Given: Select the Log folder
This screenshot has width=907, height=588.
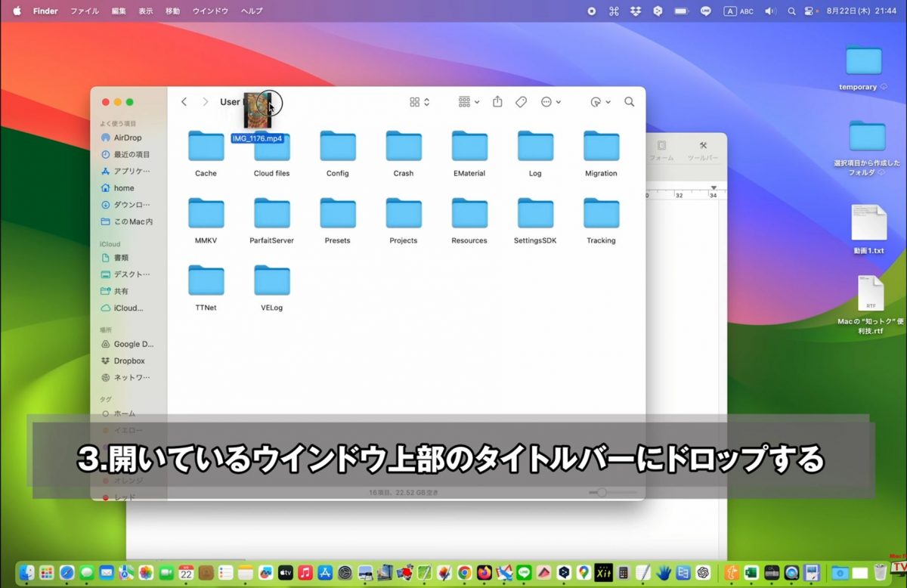Looking at the screenshot, I should (535, 154).
